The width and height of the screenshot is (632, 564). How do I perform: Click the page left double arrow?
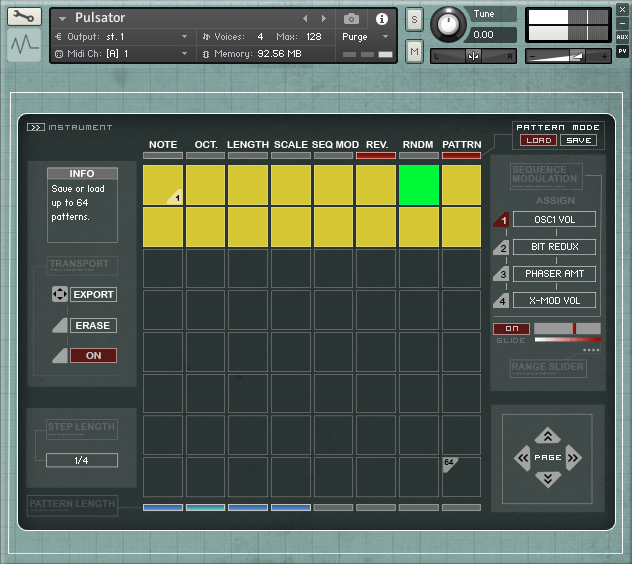click(x=522, y=458)
